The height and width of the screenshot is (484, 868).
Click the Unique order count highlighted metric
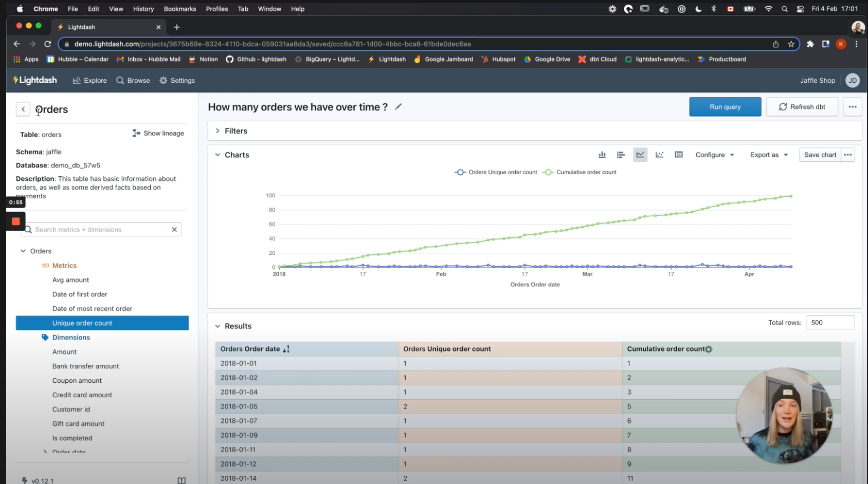[x=82, y=323]
